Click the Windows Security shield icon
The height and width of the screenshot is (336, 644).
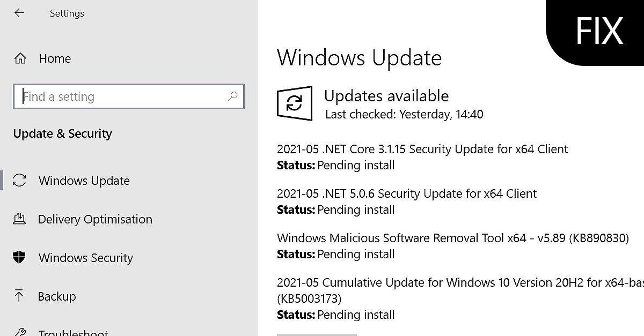[x=20, y=258]
